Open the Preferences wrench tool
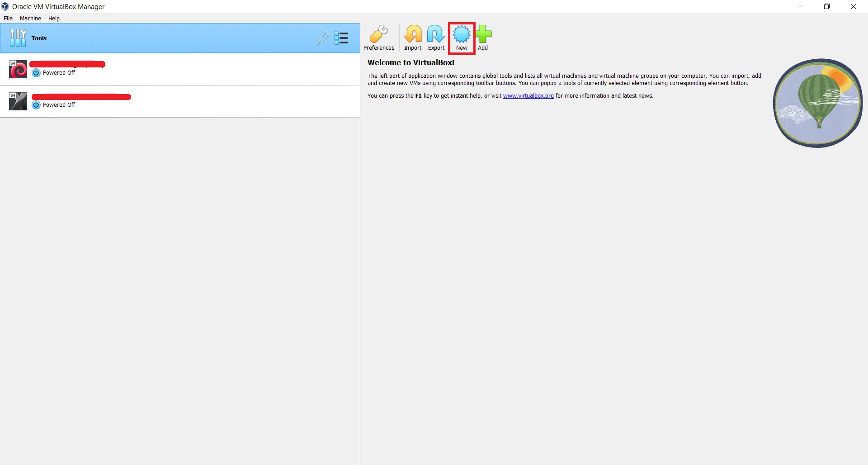868x465 pixels. pyautogui.click(x=379, y=38)
